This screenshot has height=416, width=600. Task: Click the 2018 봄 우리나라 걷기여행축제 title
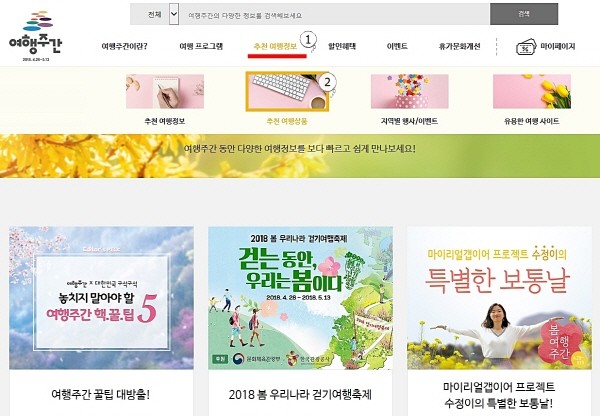click(x=300, y=395)
